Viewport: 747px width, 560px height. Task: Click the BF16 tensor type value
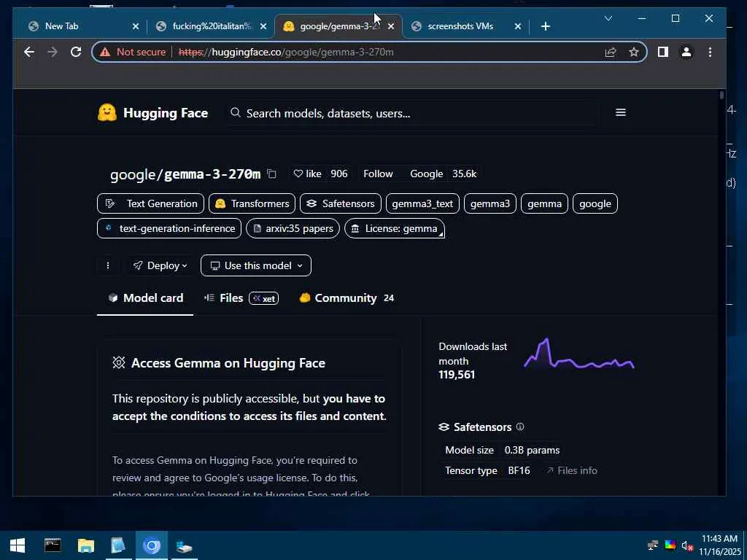coord(519,470)
